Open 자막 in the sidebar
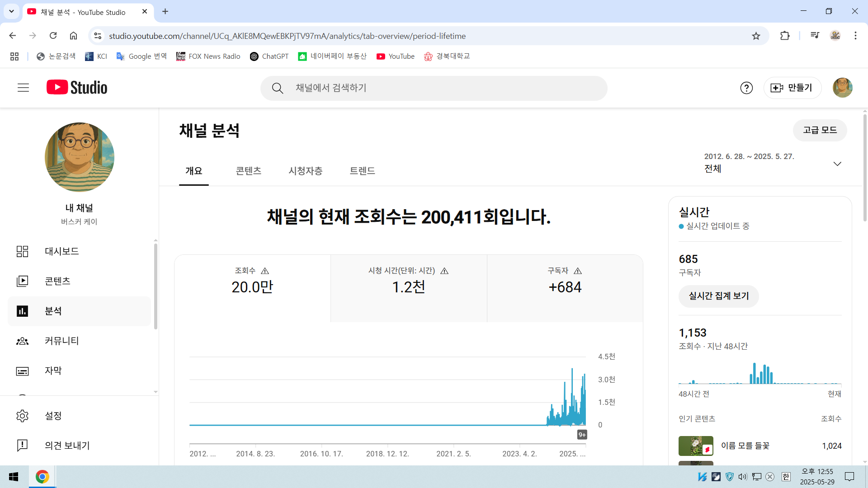The width and height of the screenshot is (868, 488). [x=53, y=371]
